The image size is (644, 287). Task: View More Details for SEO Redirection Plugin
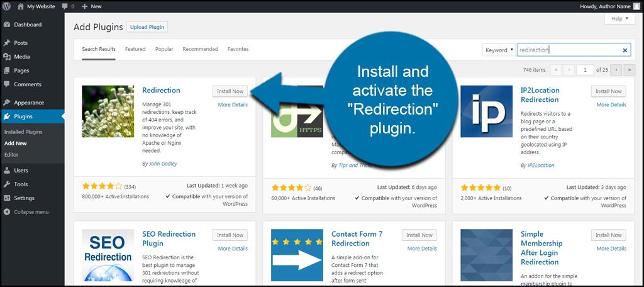coord(233,249)
